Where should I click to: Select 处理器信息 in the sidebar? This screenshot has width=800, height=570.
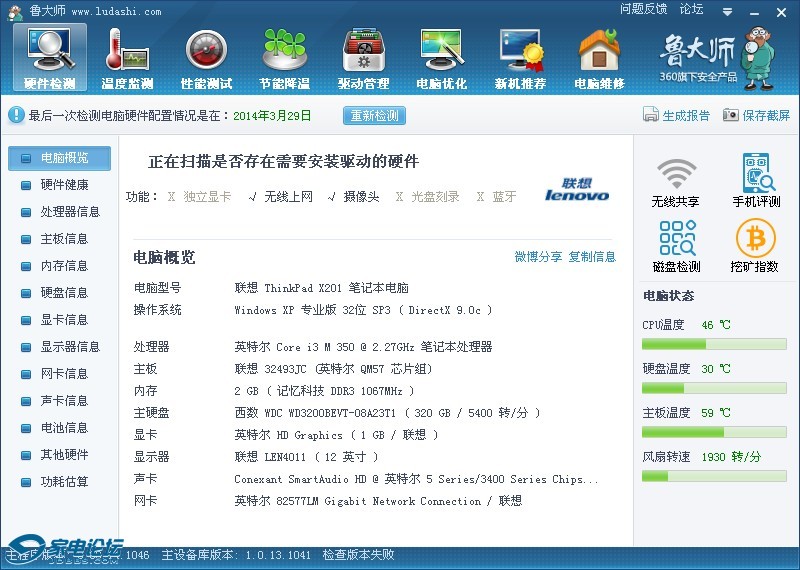[70, 212]
